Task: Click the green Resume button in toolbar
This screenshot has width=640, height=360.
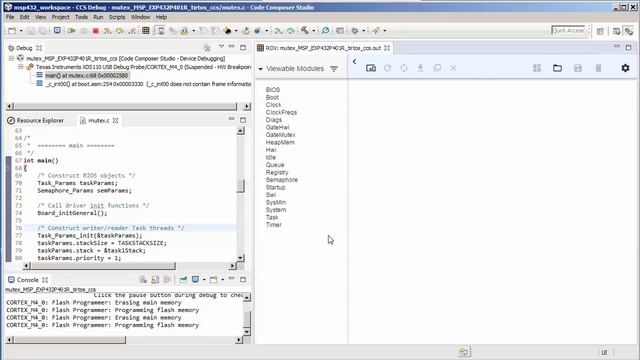Action: (x=72, y=31)
